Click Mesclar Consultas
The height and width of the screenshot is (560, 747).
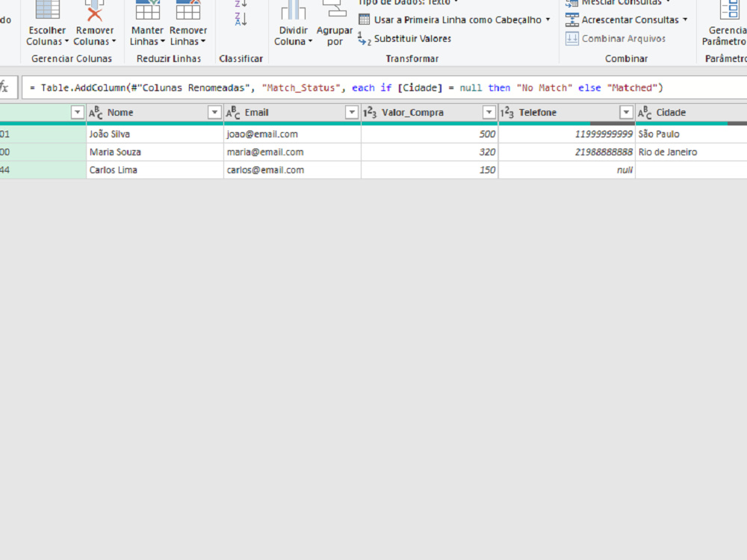tap(618, 2)
